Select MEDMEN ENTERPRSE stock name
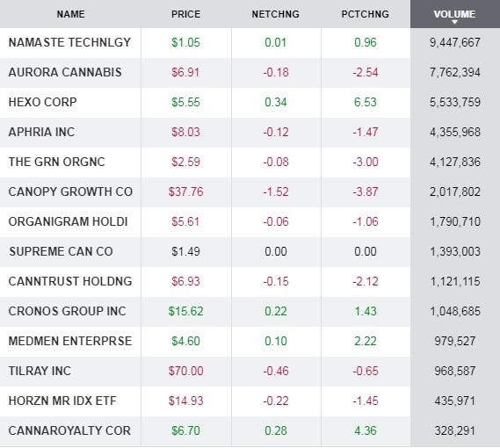This screenshot has width=500, height=448. pyautogui.click(x=70, y=341)
